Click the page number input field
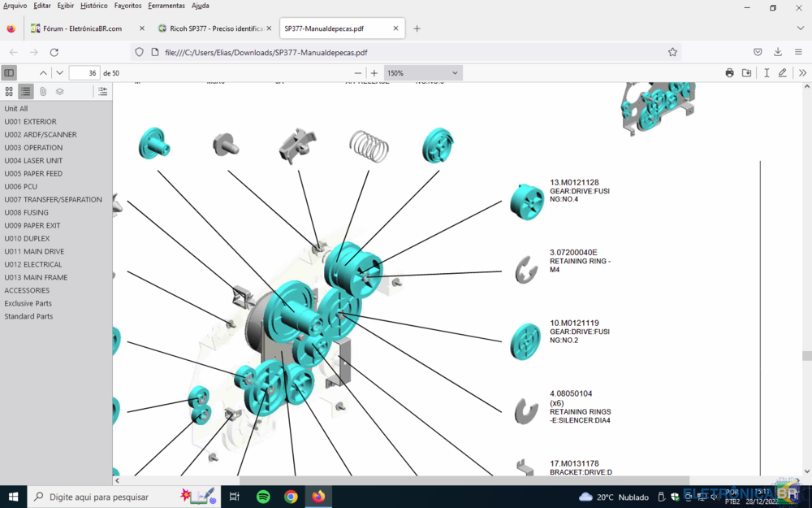The width and height of the screenshot is (812, 508). 84,73
